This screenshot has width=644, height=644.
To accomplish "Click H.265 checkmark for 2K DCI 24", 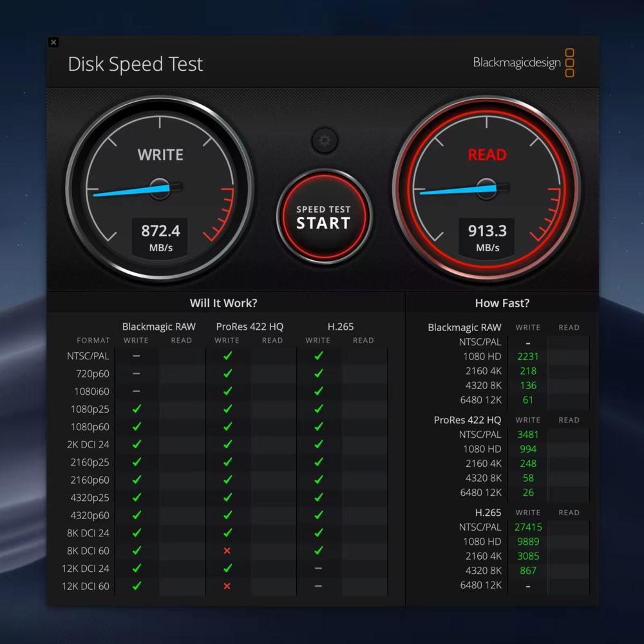I will (319, 444).
